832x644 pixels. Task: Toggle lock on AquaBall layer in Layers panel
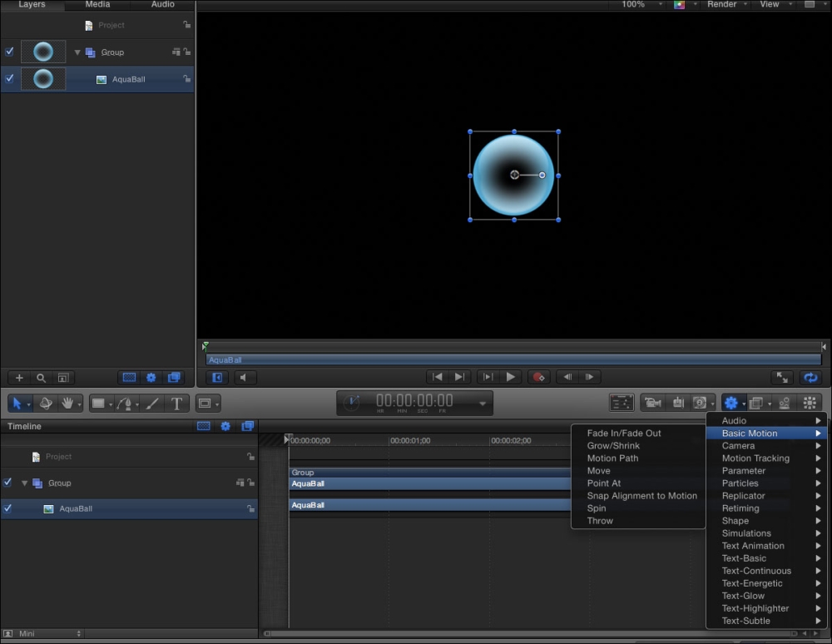187,79
